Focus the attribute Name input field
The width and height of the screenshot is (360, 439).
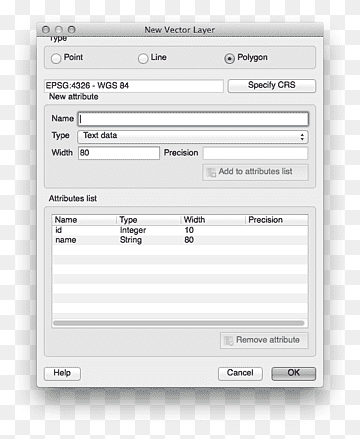pyautogui.click(x=193, y=119)
